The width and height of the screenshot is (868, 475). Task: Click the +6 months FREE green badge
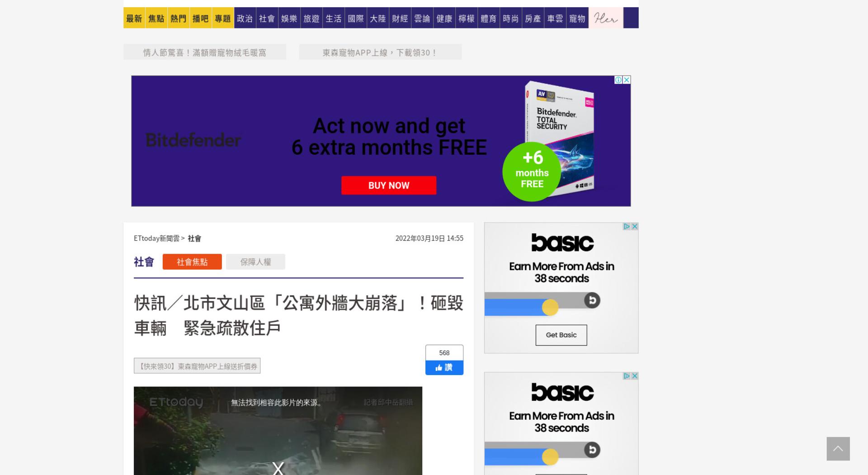pos(532,172)
